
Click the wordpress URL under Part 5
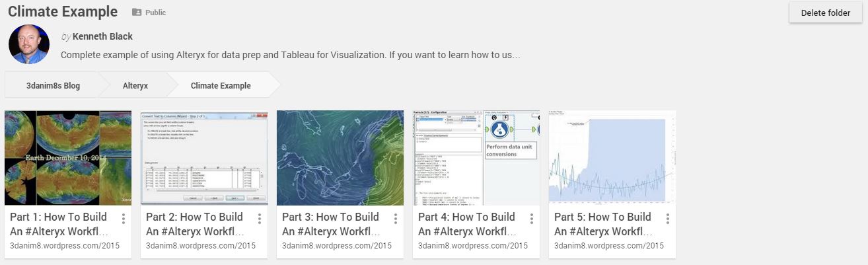(609, 246)
